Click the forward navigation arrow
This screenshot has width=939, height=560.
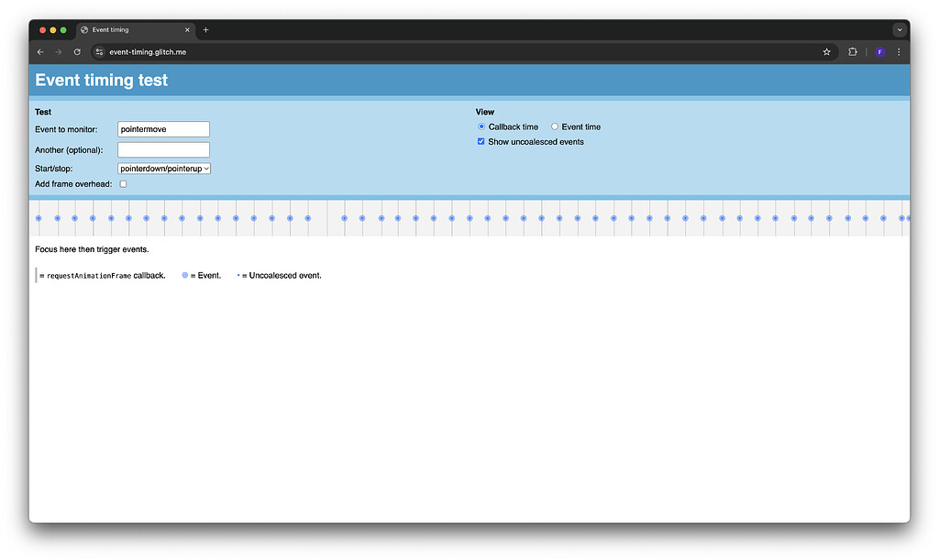pyautogui.click(x=58, y=52)
